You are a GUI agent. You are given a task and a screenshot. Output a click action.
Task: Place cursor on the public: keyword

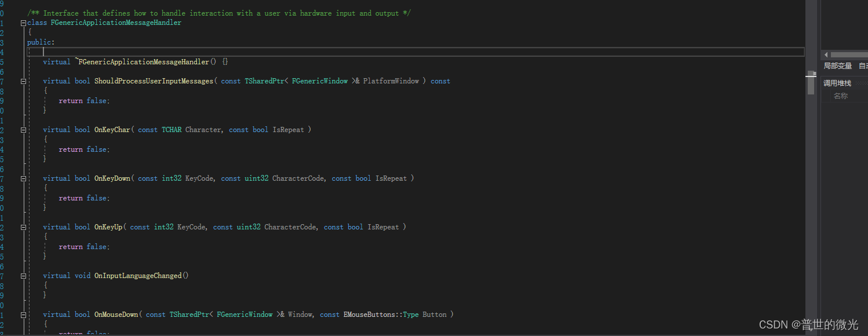click(x=41, y=42)
